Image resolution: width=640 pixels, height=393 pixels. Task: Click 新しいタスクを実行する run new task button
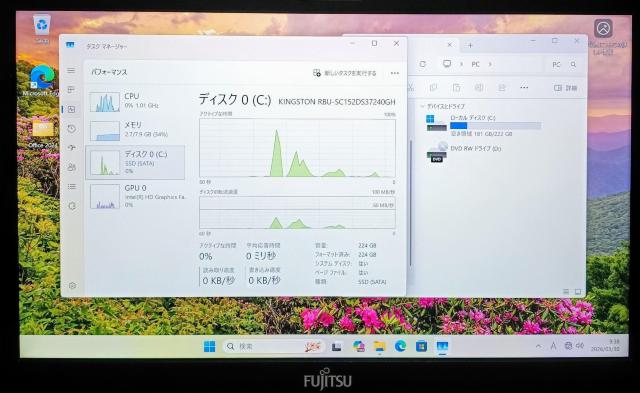(x=345, y=73)
